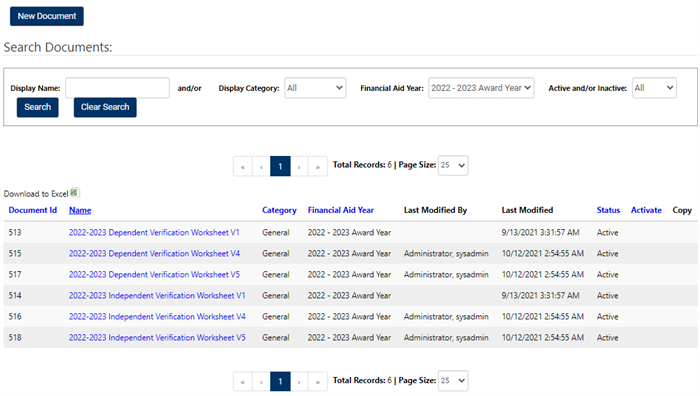Open Dependent Verification Worksheet V5 link
Viewport: 700px width, 396px height.
(154, 275)
